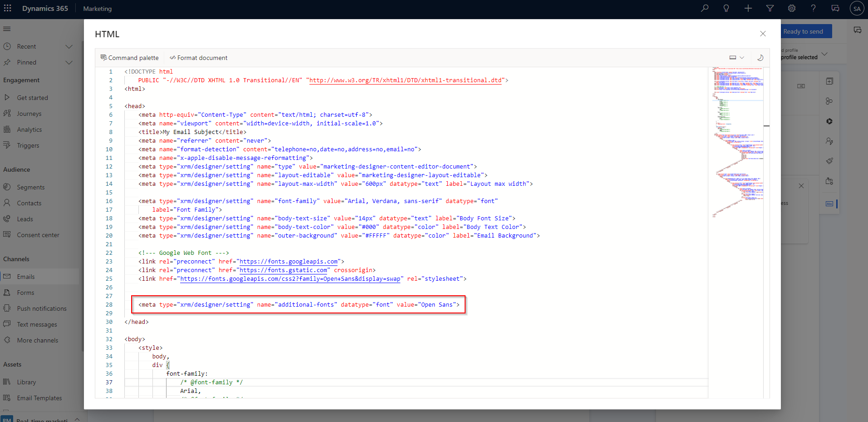The image size is (868, 422).
Task: Click the plus quick create icon
Action: [x=748, y=8]
